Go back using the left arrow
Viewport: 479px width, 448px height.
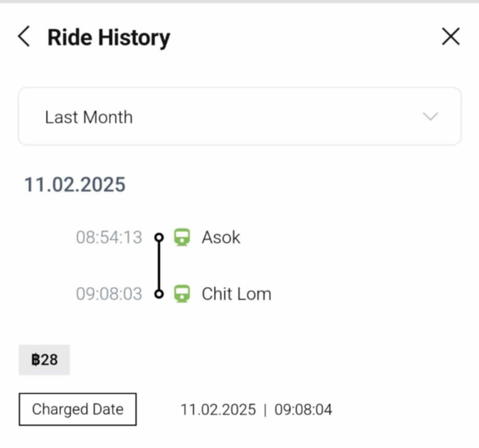pyautogui.click(x=24, y=37)
